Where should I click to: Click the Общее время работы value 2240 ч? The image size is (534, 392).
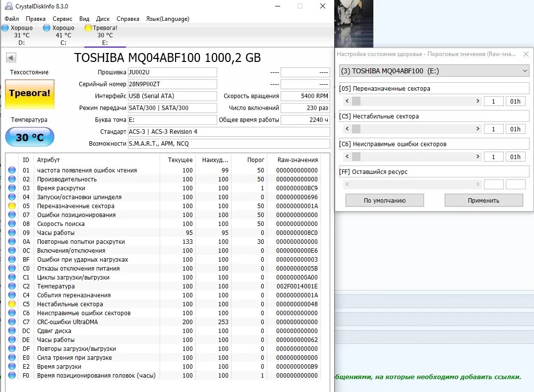click(x=305, y=120)
